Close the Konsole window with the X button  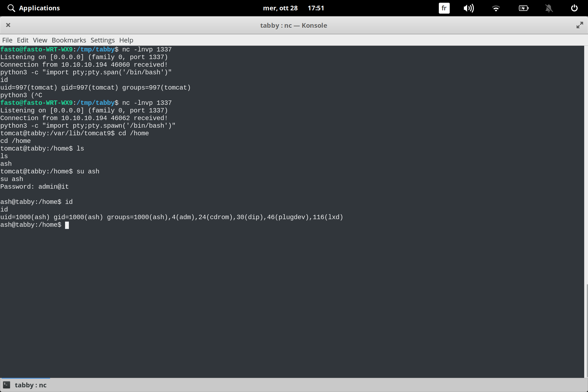tap(8, 25)
